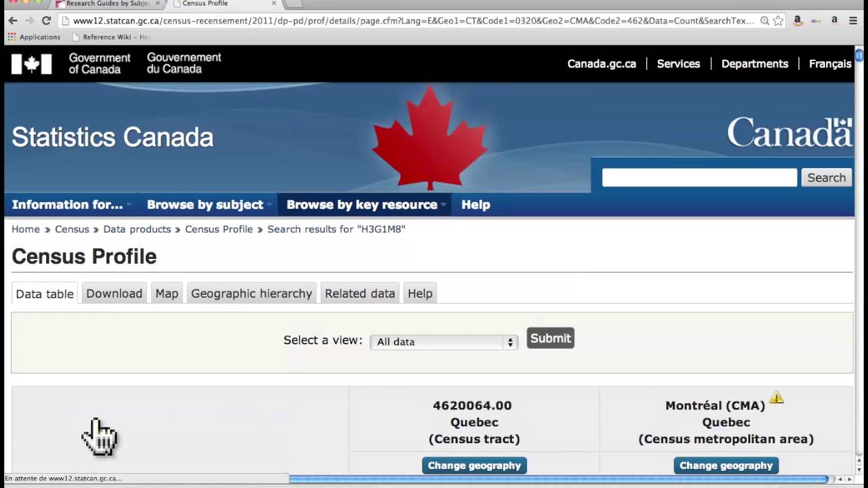Image resolution: width=868 pixels, height=488 pixels.
Task: Click the warning triangle next to Montréal (CMA)
Action: tap(776, 398)
